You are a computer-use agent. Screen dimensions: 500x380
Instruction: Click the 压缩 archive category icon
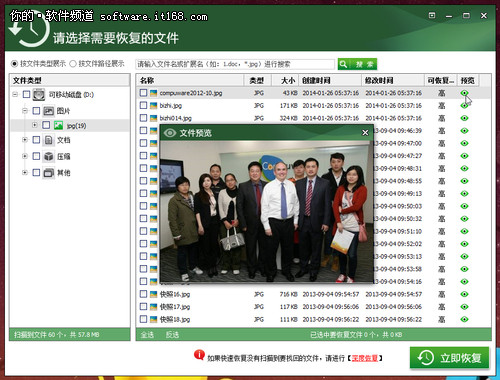pos(49,156)
